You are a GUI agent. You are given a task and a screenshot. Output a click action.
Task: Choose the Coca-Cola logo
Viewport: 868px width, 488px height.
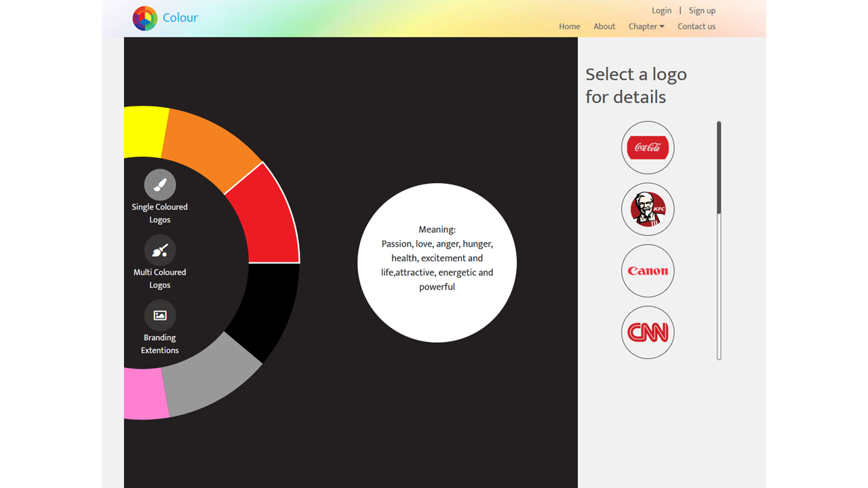click(648, 148)
